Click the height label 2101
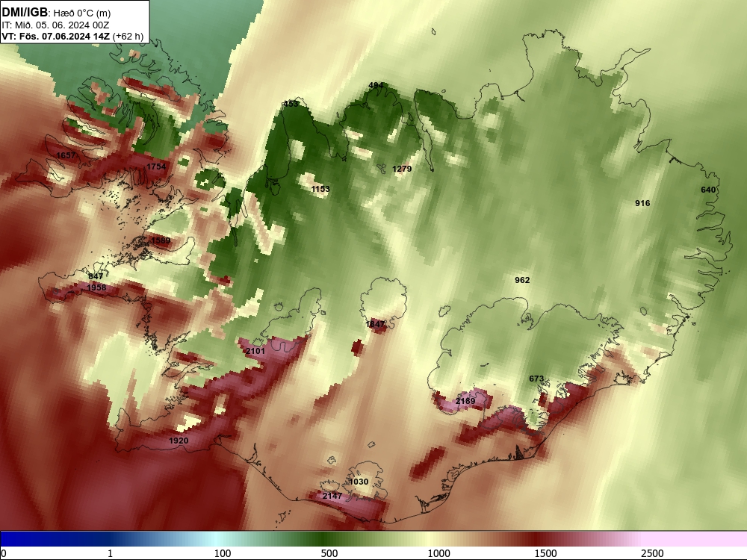Viewport: 747px width, 560px height. [255, 351]
